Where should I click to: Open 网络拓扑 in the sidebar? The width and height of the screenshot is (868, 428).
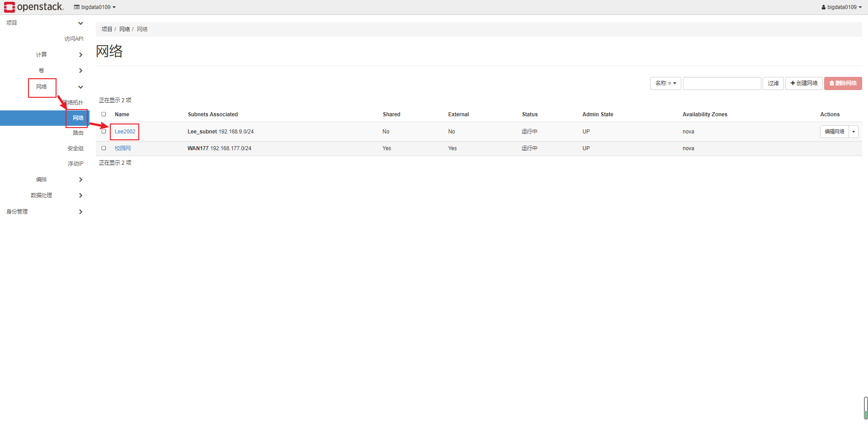74,103
